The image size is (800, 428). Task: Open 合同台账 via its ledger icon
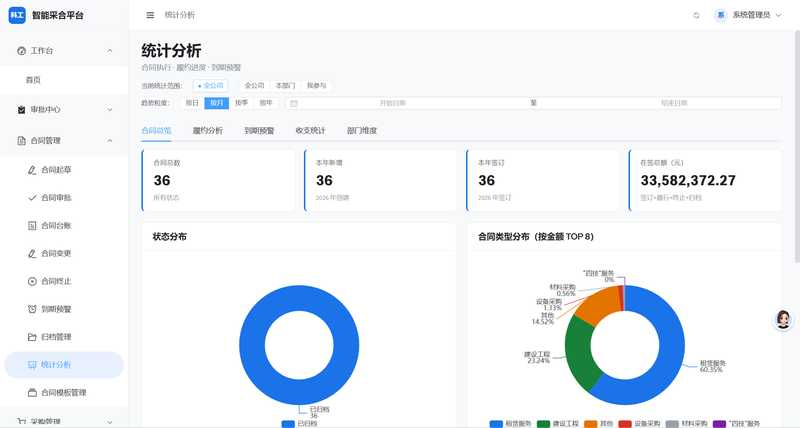[x=32, y=225]
